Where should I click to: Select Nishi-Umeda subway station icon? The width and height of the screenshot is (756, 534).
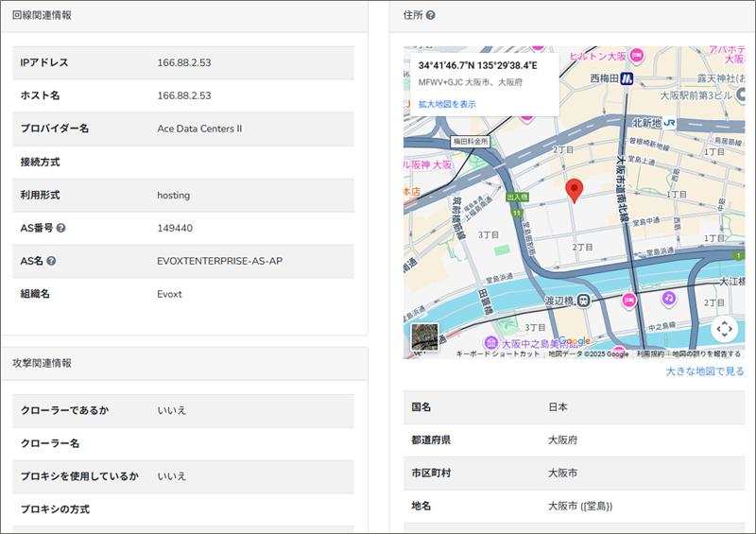pos(627,78)
